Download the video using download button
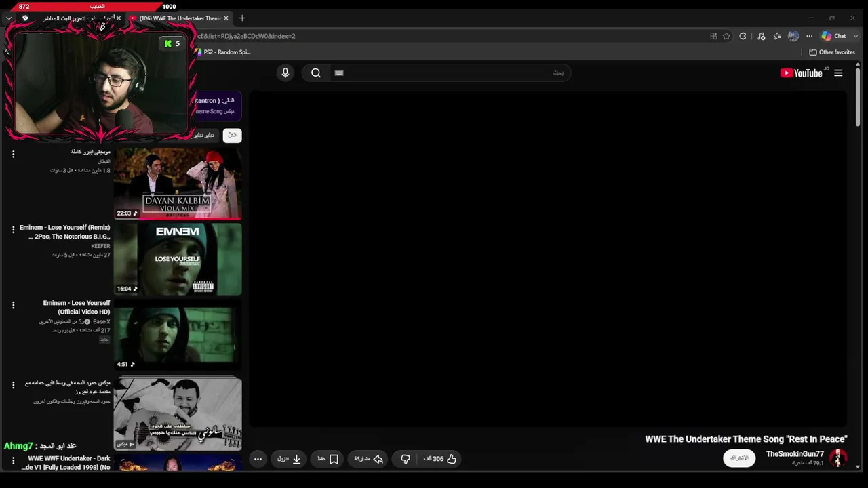 pos(289,459)
